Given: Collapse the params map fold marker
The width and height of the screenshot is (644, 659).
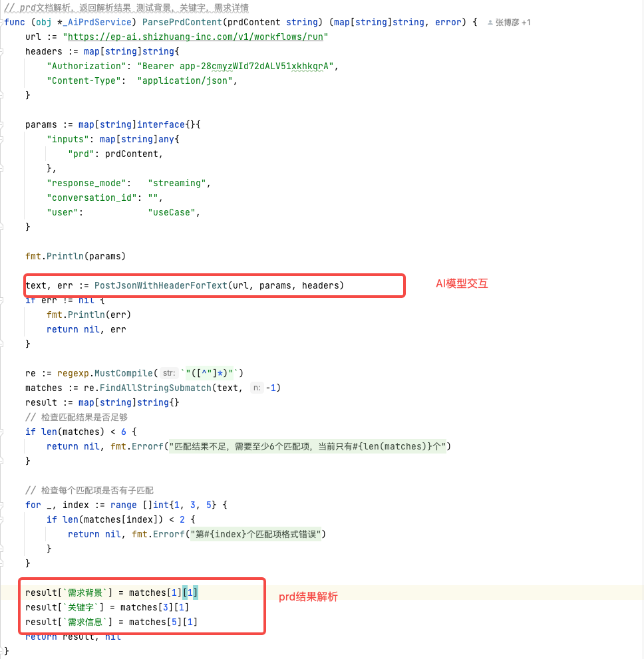Looking at the screenshot, I should 2,125.
